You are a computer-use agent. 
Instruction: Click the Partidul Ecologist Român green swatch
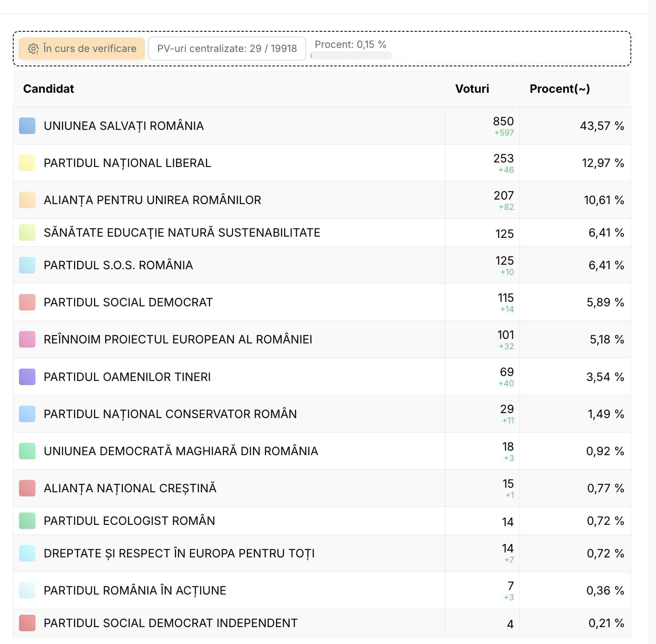[27, 521]
